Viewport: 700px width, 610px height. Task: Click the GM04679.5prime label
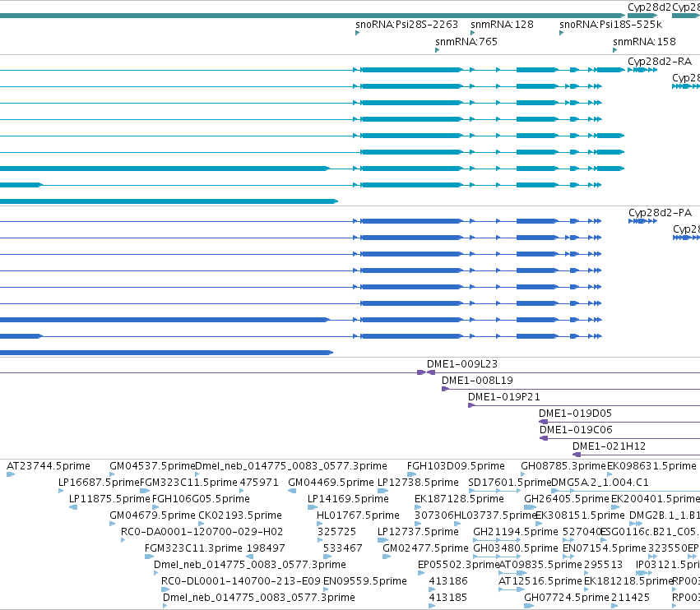tap(153, 515)
